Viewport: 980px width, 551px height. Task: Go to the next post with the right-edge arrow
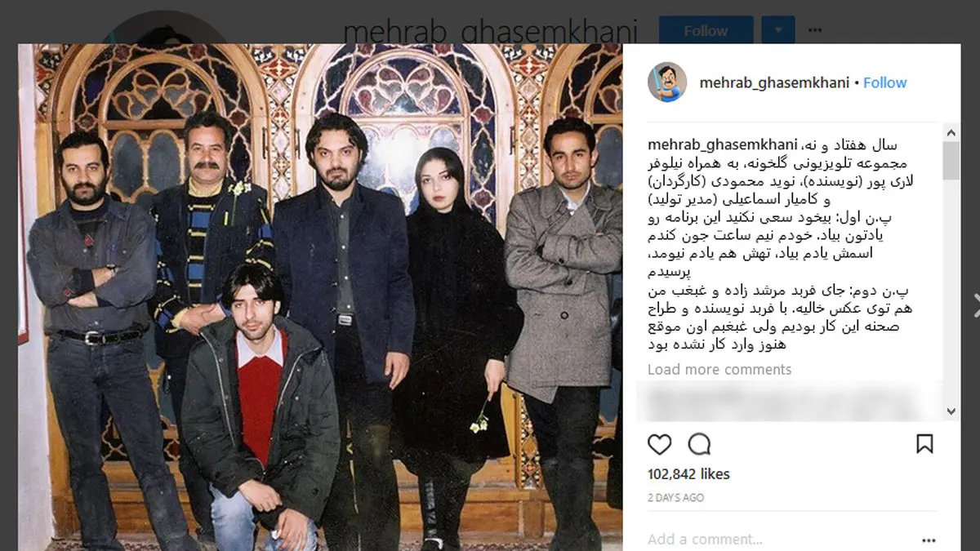point(974,304)
